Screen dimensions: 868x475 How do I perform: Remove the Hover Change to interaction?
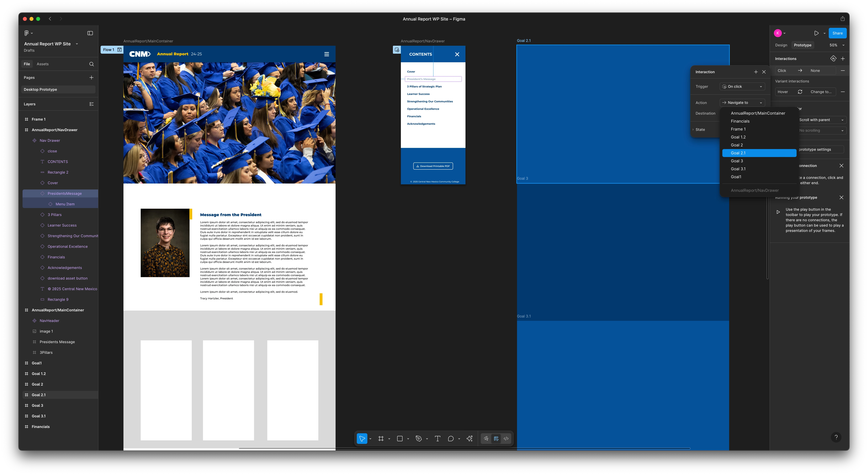coord(843,92)
